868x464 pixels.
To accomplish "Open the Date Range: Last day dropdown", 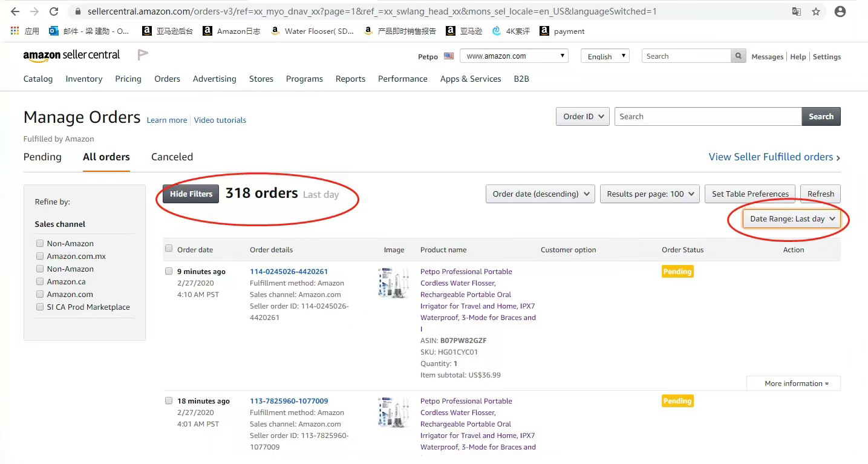I will (x=792, y=219).
